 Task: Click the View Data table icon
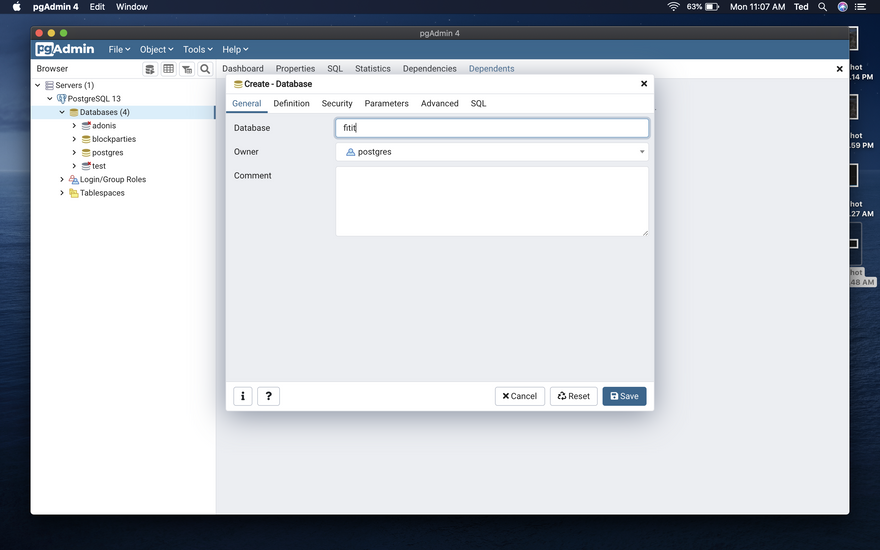(168, 69)
